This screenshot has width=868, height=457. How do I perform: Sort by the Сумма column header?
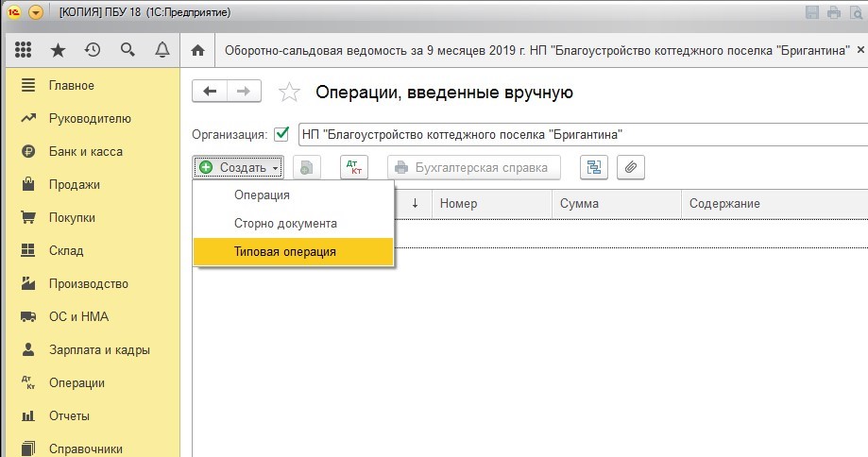(616, 204)
